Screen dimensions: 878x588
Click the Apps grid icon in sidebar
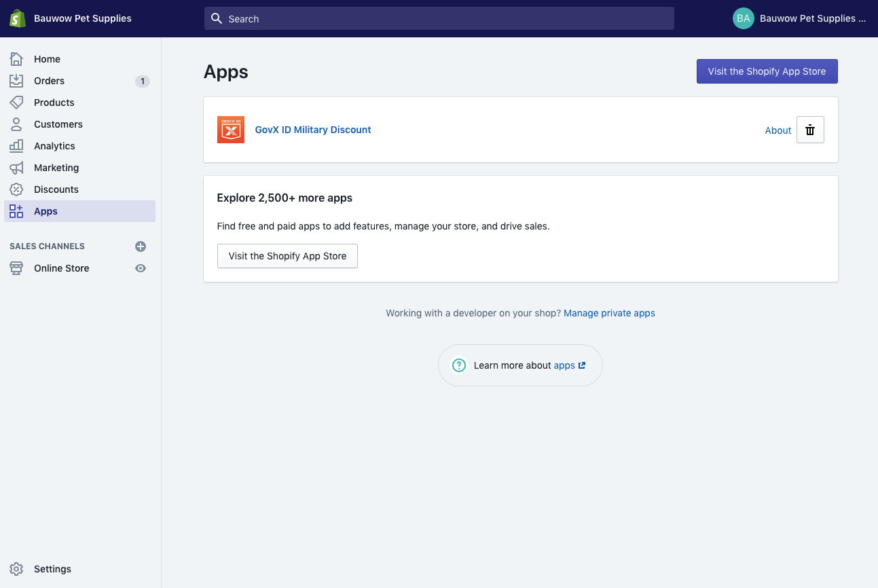(16, 211)
